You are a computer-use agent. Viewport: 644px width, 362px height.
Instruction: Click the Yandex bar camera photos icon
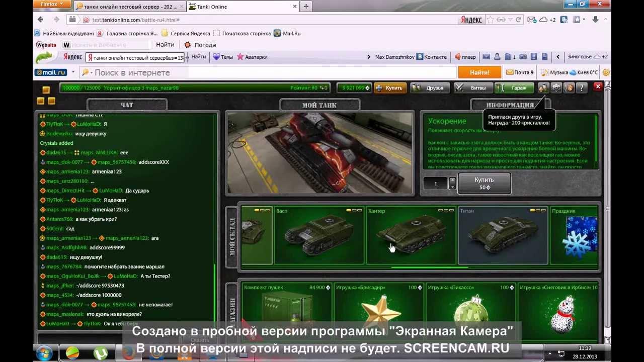[523, 57]
